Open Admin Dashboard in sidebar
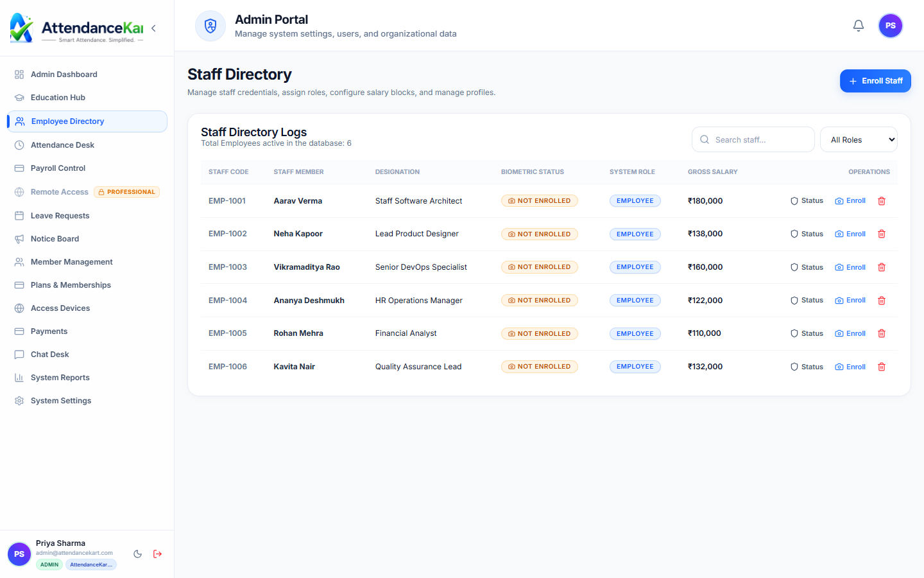This screenshot has height=578, width=924. [87, 74]
